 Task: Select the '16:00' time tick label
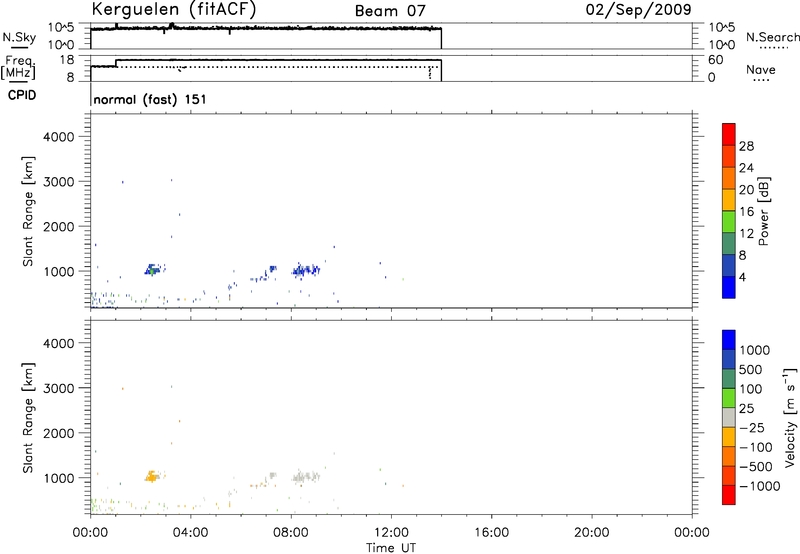coord(491,533)
